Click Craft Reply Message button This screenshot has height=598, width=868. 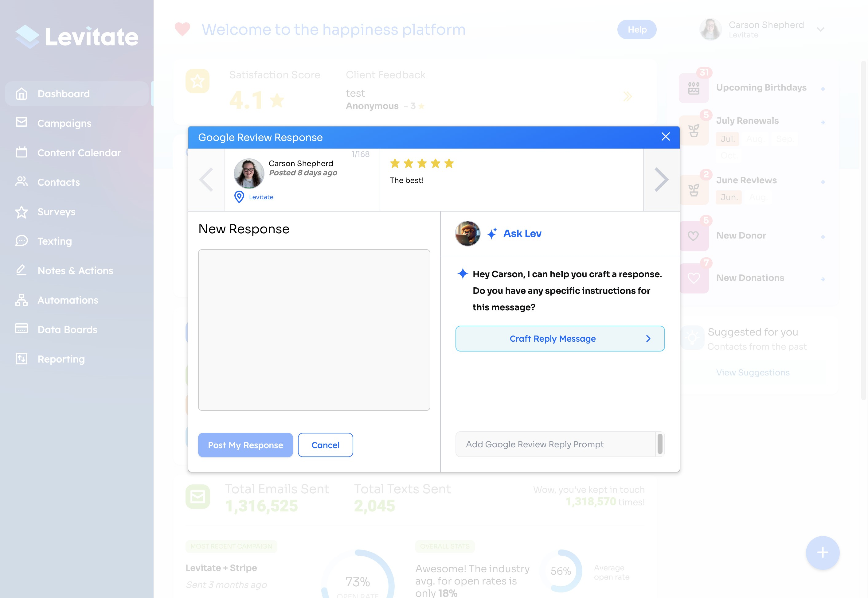click(560, 339)
